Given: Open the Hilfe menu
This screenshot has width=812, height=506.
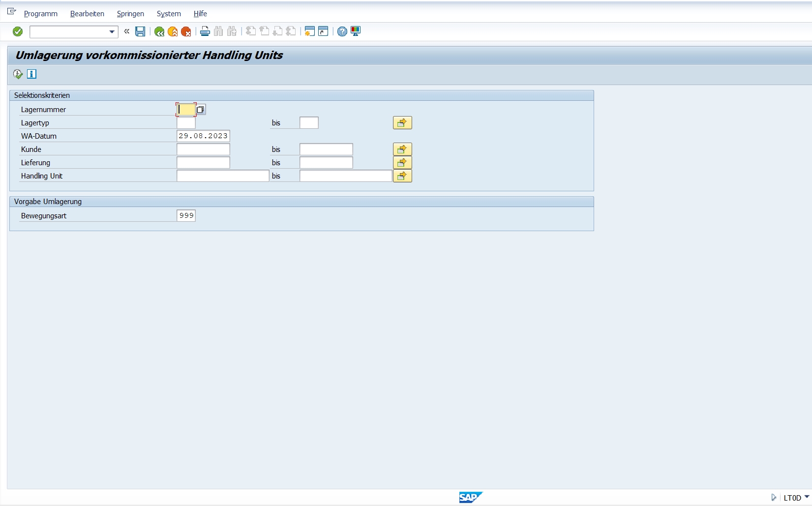Looking at the screenshot, I should [x=200, y=14].
